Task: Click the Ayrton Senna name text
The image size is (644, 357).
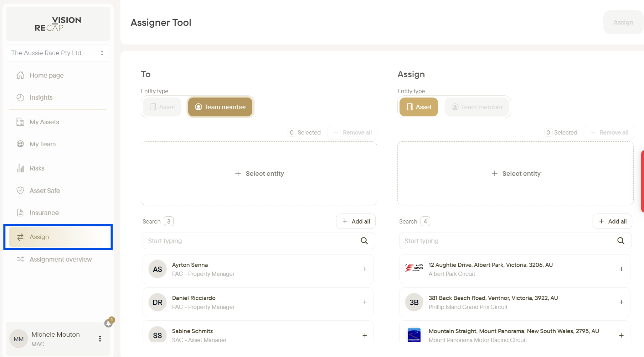Action: tap(190, 265)
